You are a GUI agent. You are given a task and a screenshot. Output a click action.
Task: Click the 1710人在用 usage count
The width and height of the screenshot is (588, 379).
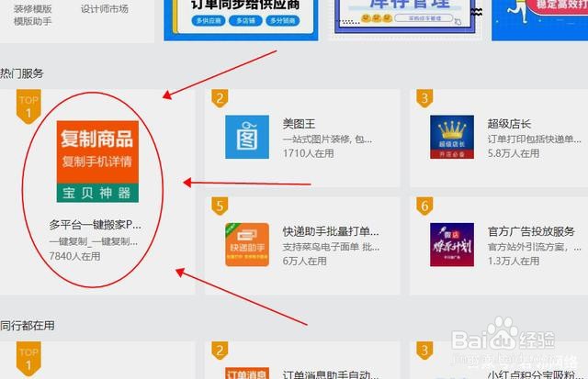(309, 153)
